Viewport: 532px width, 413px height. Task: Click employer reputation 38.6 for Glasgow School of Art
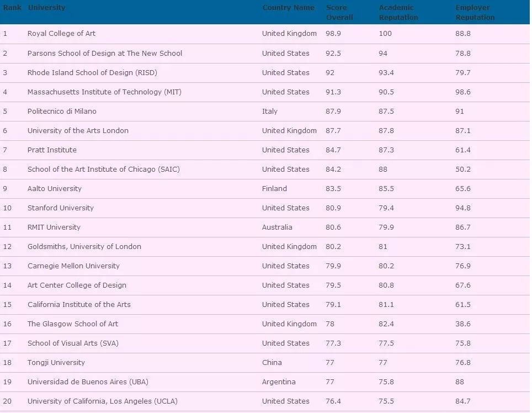point(463,324)
